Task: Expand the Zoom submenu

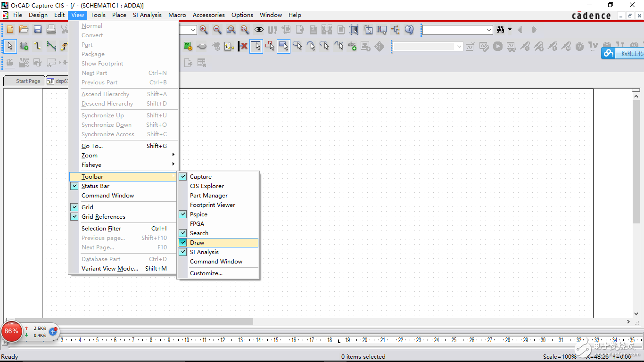Action: (x=124, y=156)
